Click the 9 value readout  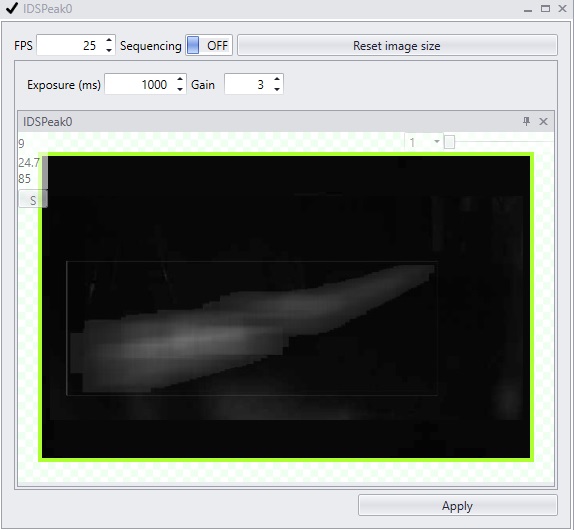(21, 143)
